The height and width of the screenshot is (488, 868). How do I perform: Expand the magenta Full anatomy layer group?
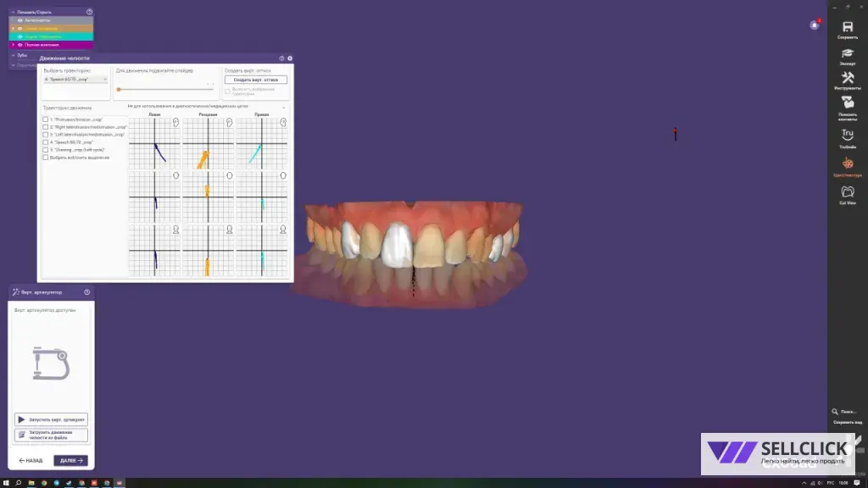13,45
